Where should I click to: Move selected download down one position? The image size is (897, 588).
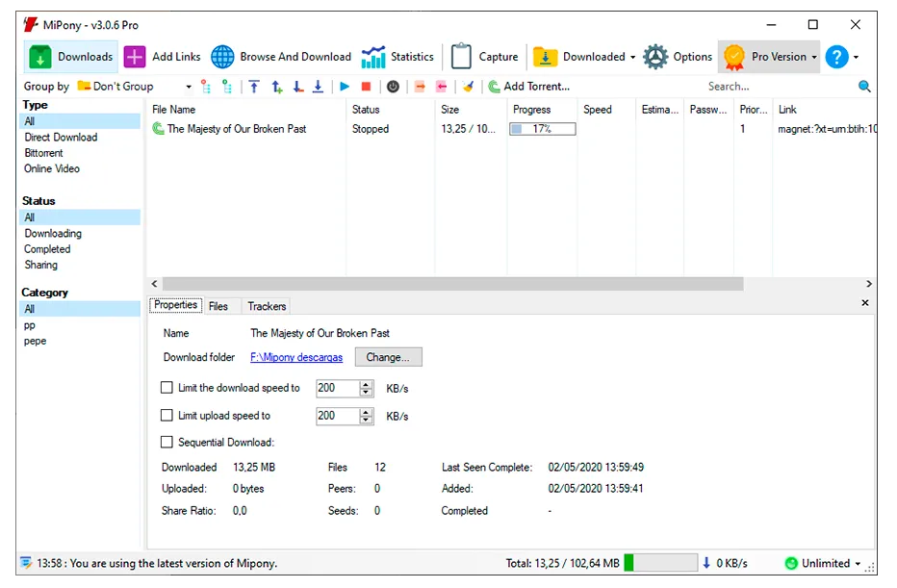point(298,87)
